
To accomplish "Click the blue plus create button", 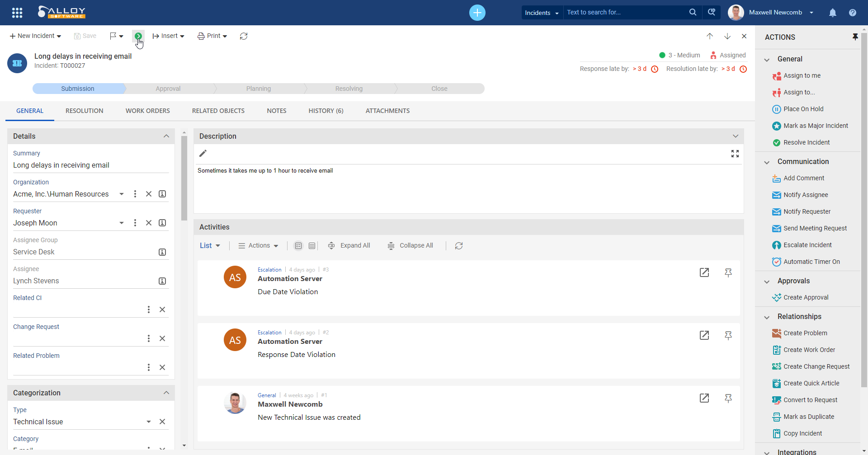I will click(477, 13).
